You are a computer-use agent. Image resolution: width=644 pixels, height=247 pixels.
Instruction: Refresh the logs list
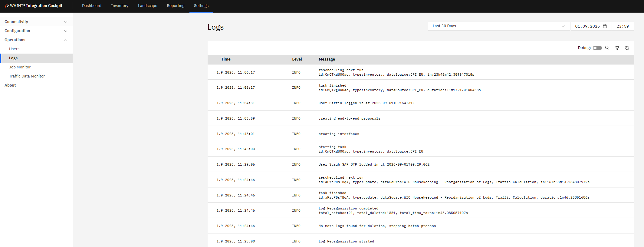(627, 48)
